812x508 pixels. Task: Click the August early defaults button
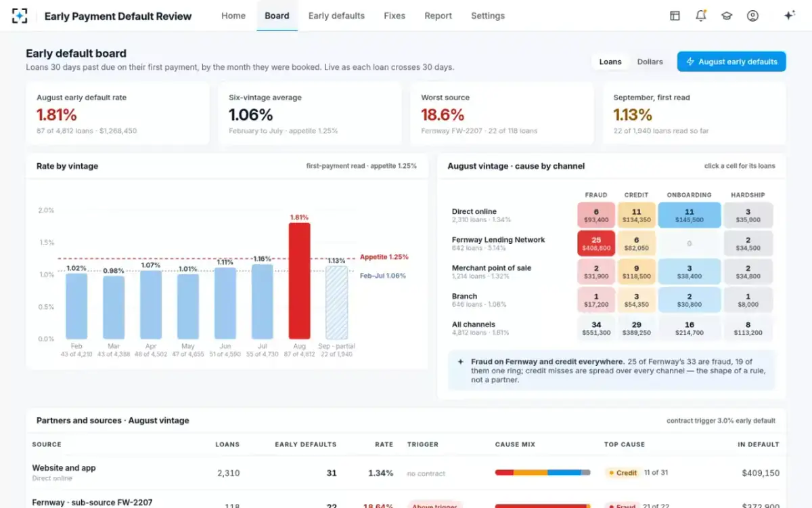731,62
